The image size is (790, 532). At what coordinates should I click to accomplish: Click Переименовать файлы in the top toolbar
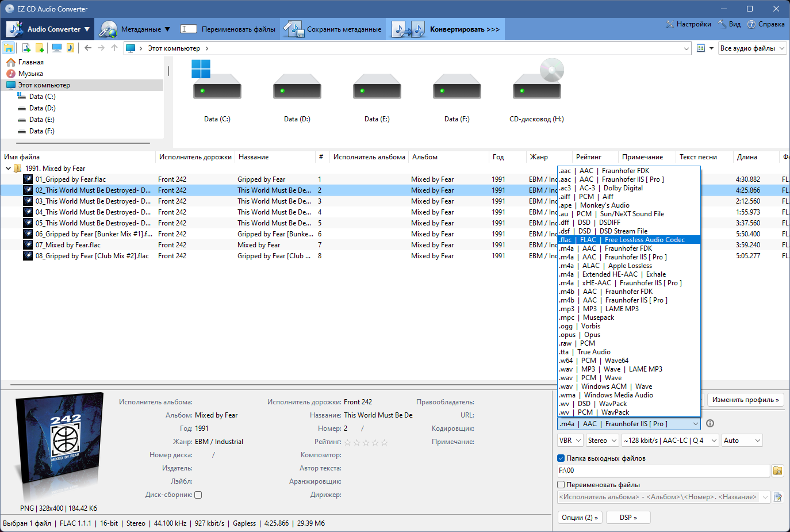(x=228, y=29)
